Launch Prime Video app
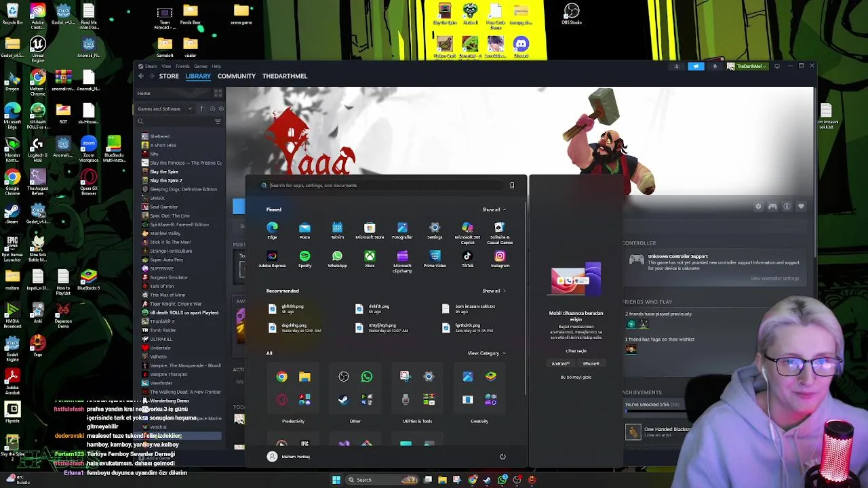Viewport: 868px width, 488px height. click(435, 259)
